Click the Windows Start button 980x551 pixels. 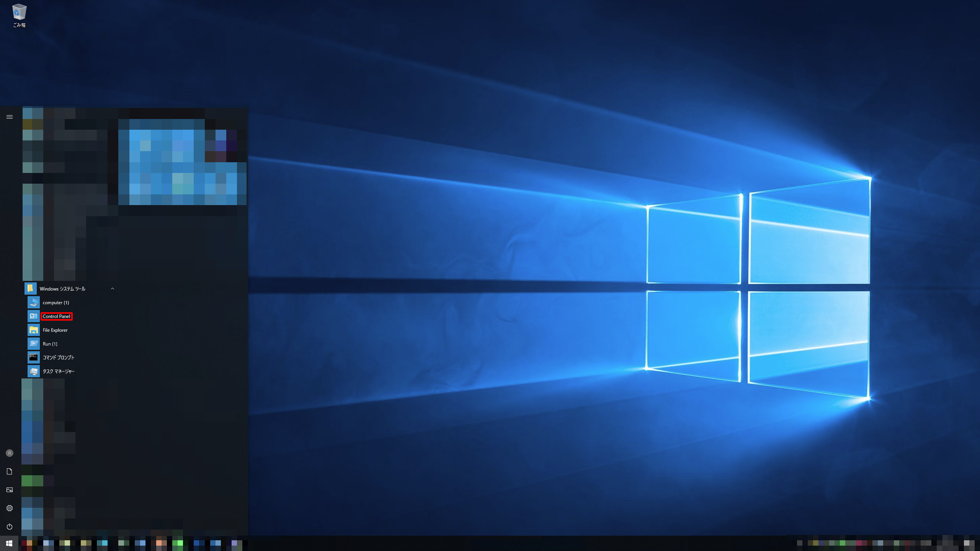point(9,543)
